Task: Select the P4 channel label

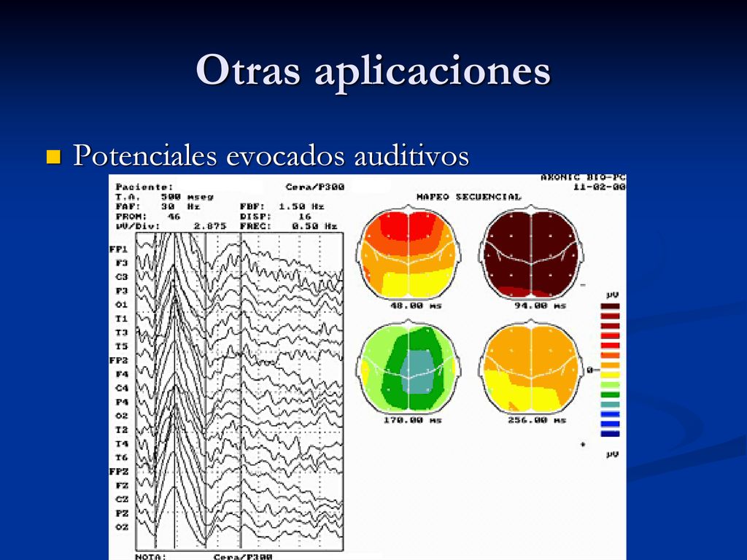Action: (x=122, y=402)
